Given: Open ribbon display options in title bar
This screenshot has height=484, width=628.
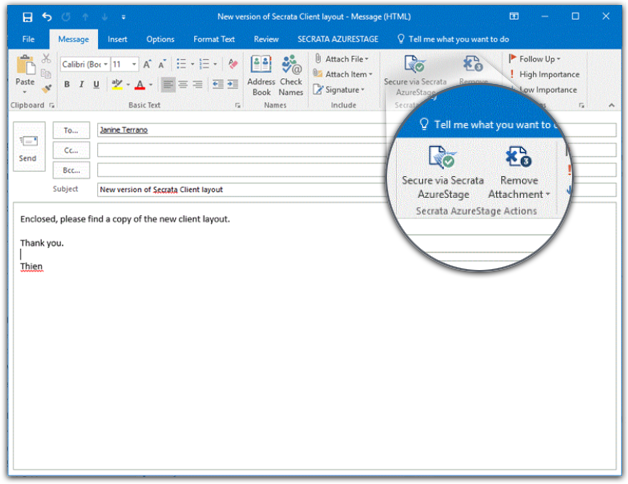Looking at the screenshot, I should (514, 16).
